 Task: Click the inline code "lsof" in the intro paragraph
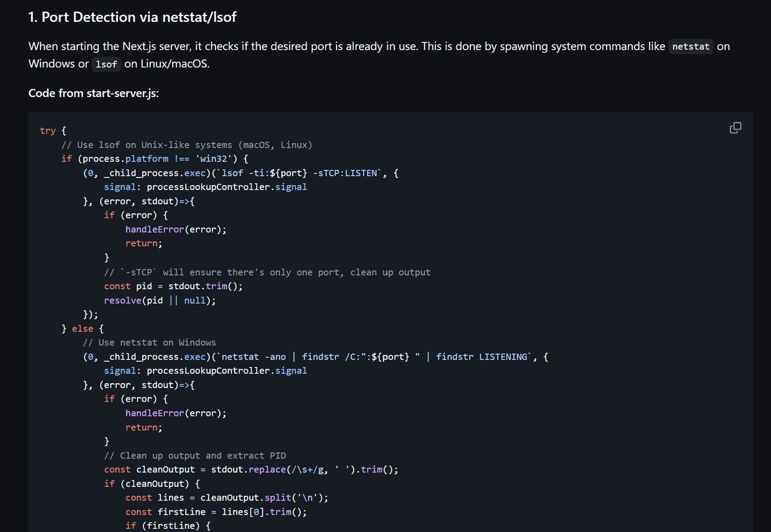[106, 64]
